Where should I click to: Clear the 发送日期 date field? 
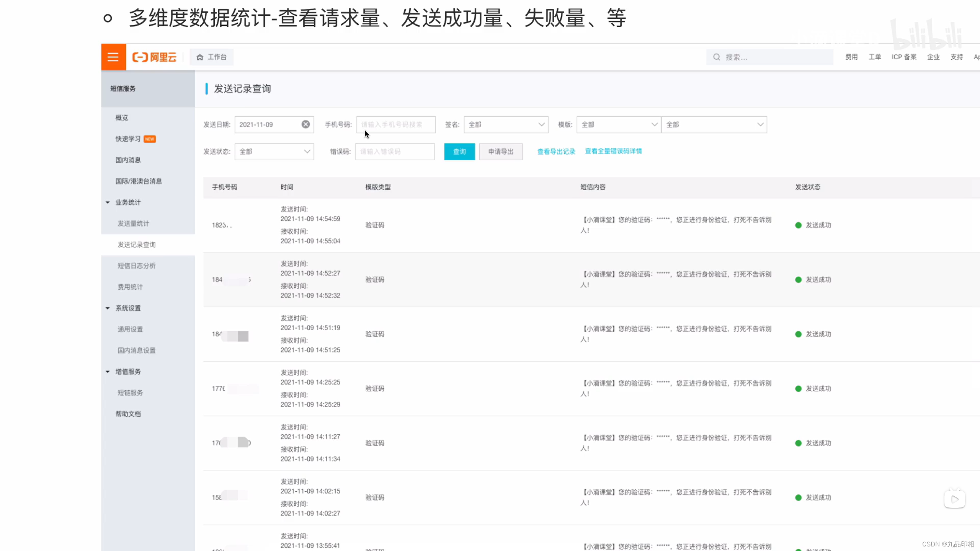[305, 124]
